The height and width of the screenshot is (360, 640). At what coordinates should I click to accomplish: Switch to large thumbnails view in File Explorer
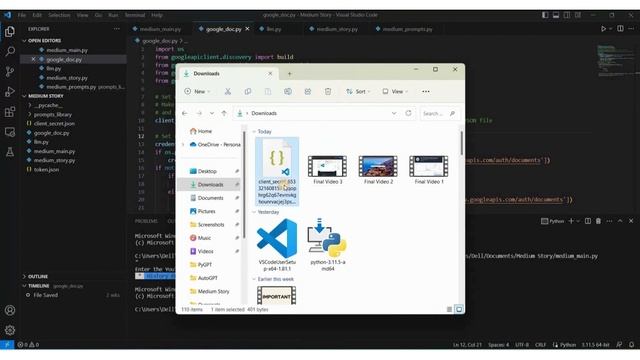[x=459, y=309]
